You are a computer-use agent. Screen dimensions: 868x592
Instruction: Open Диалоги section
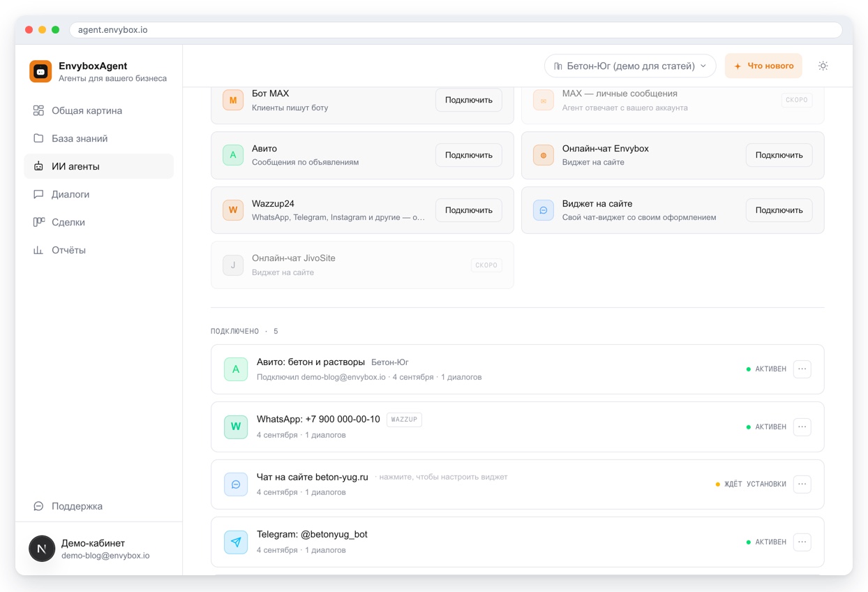tap(98, 194)
